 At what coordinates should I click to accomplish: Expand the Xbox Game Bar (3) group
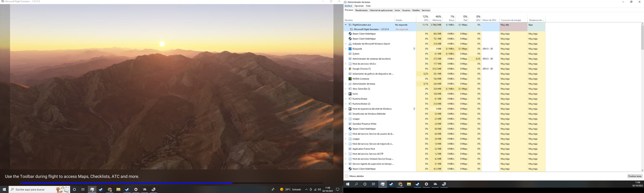(x=346, y=89)
